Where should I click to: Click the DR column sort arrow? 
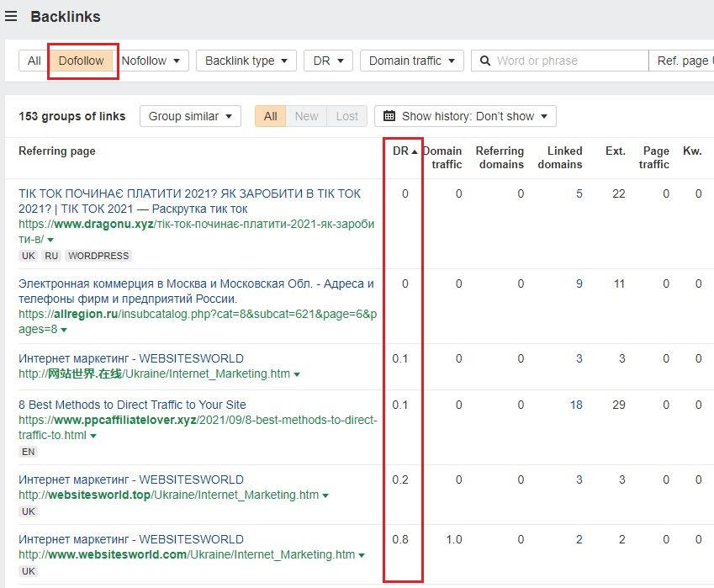[x=415, y=151]
